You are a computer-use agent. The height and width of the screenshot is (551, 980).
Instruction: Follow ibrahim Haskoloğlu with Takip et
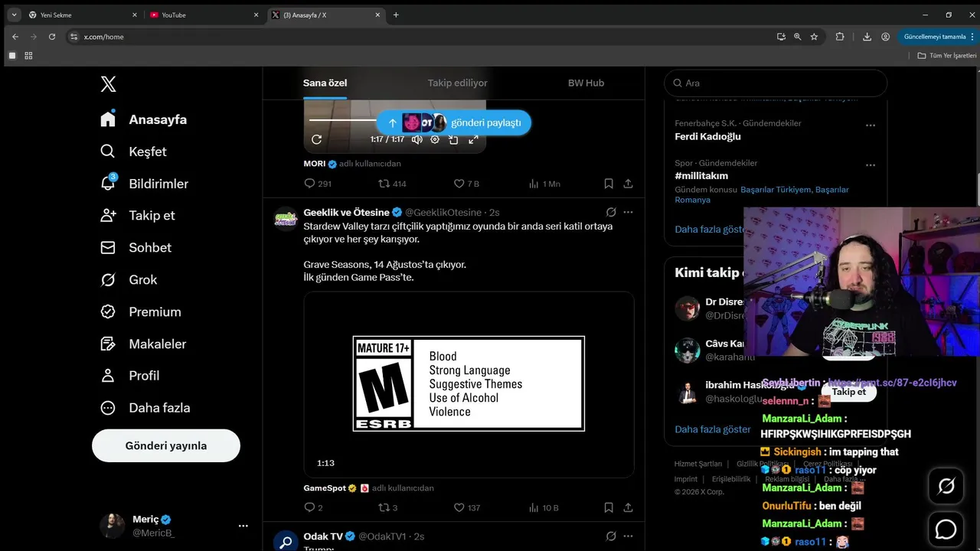(x=848, y=391)
